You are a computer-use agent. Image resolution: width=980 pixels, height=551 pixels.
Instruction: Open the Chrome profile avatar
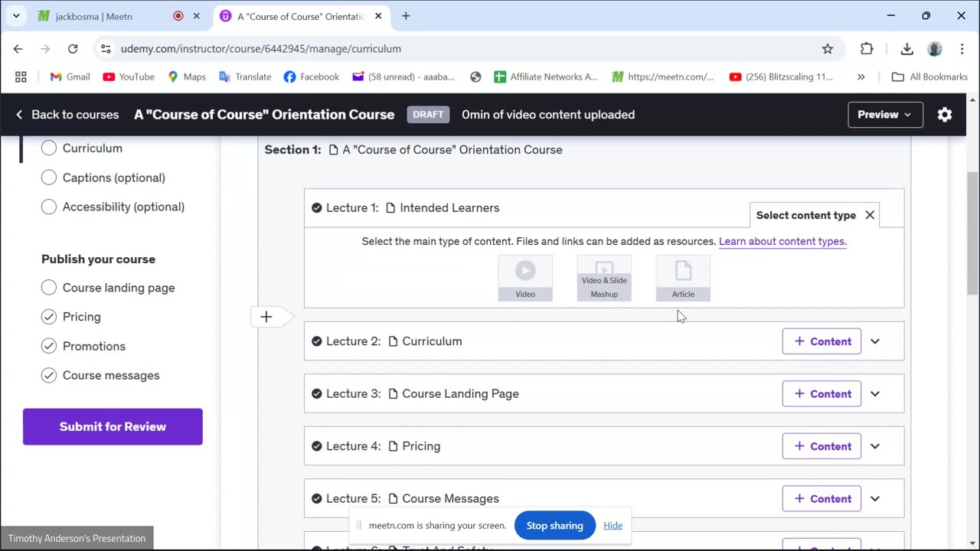tap(934, 48)
